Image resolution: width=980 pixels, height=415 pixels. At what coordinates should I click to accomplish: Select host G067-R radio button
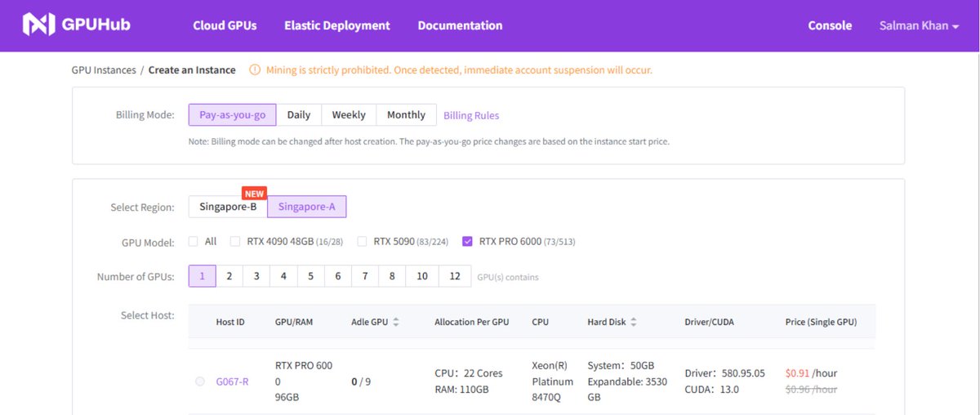(x=200, y=382)
